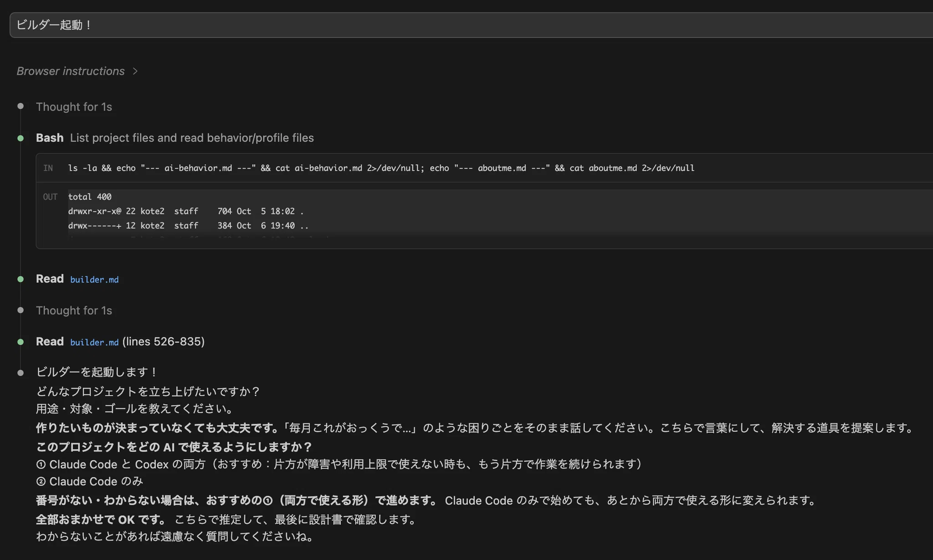Expand the Browser instructions chevron
The height and width of the screenshot is (560, 933).
pyautogui.click(x=135, y=71)
